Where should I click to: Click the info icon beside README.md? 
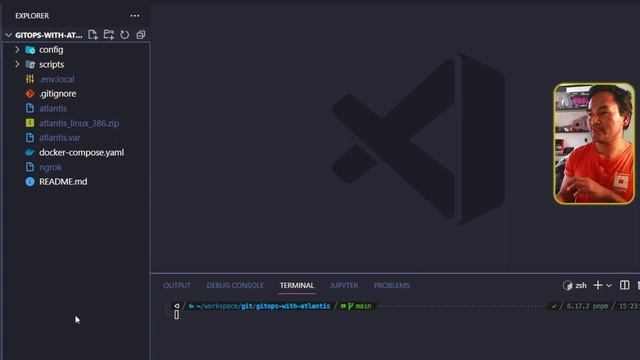(x=30, y=182)
